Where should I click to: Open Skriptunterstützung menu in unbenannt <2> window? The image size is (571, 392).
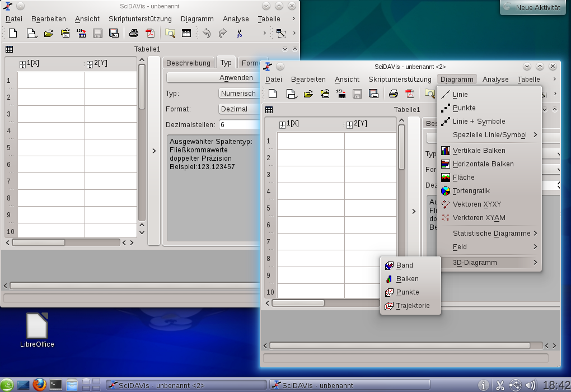point(400,80)
